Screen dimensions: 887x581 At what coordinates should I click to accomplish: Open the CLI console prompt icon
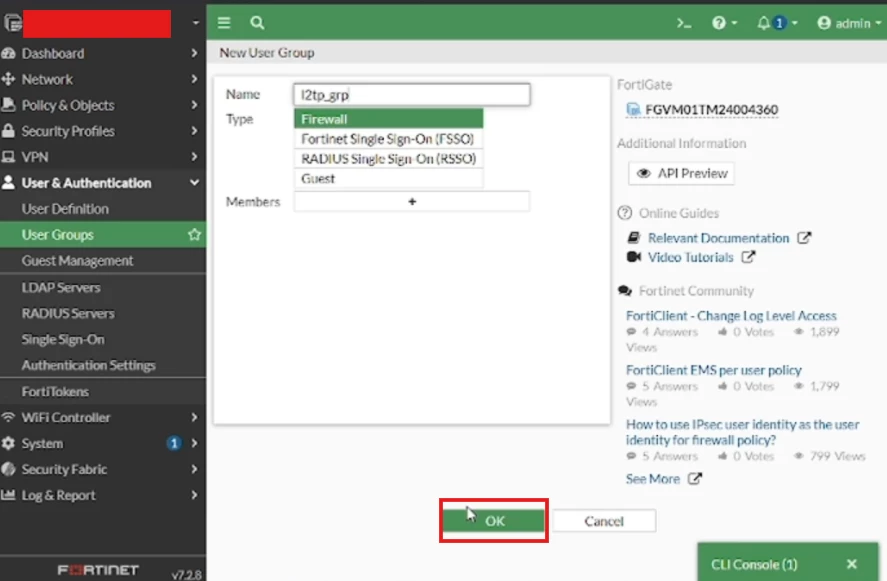point(684,23)
